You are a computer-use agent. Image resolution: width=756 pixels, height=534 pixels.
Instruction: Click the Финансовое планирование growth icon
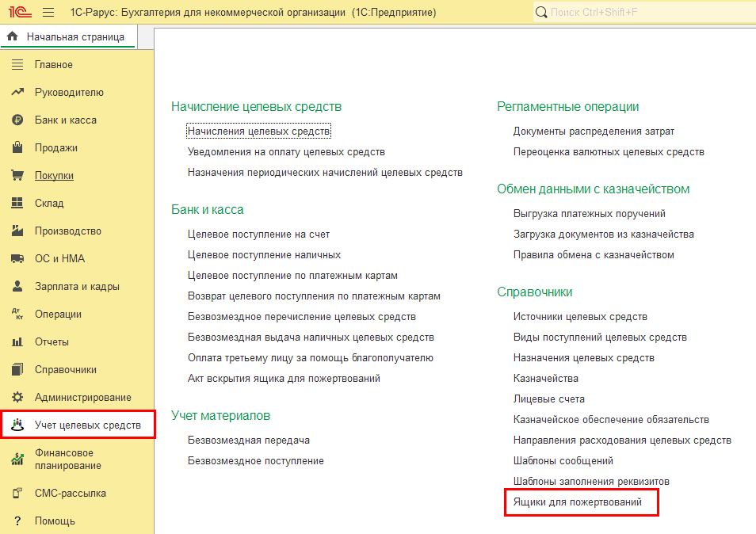click(17, 459)
